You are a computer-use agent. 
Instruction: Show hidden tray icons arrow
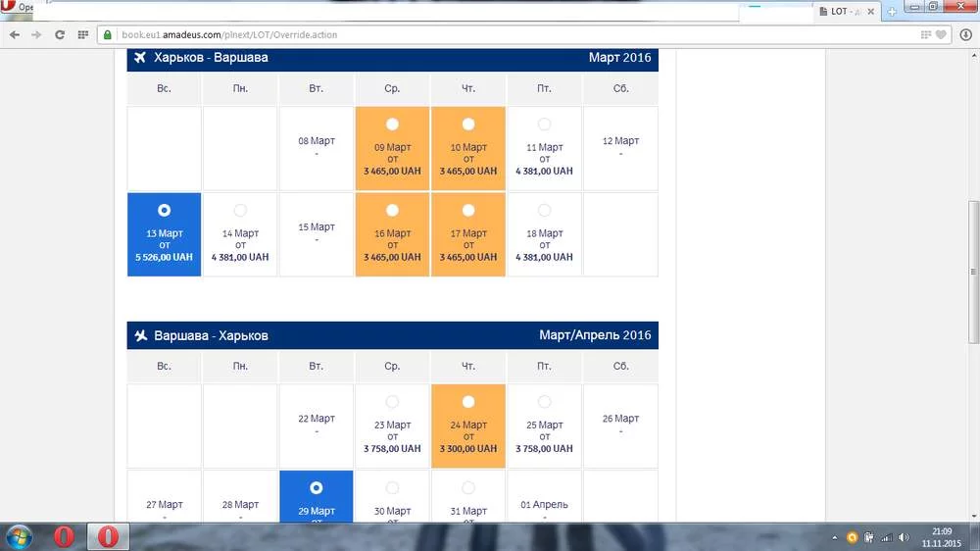point(834,537)
